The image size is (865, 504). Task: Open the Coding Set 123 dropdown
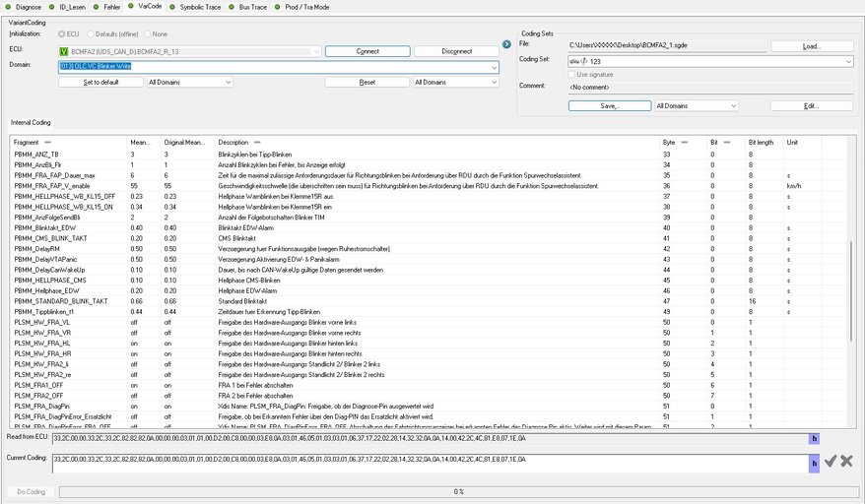click(x=710, y=62)
